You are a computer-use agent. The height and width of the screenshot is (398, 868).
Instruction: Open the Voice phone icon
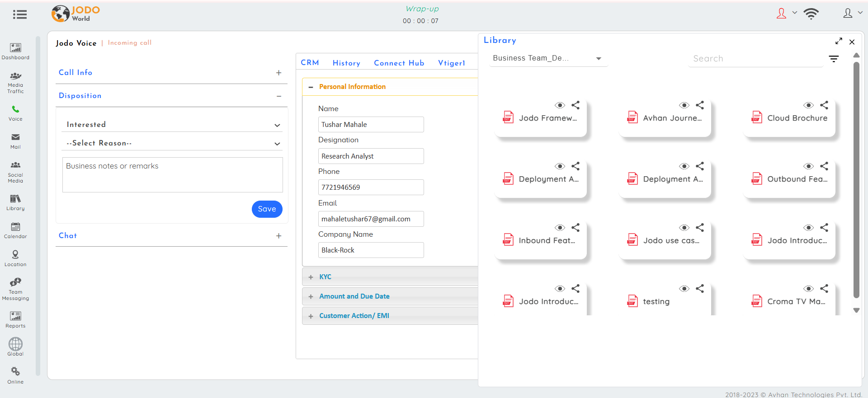pos(15,109)
